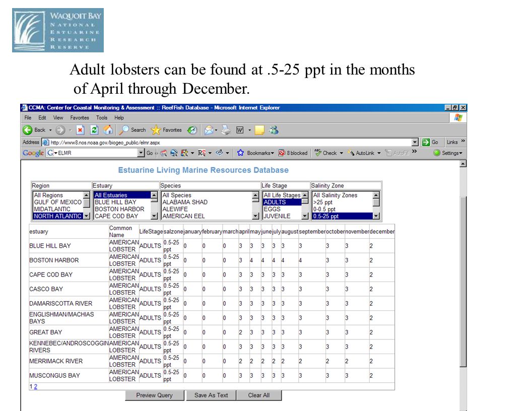Click the green Go arrow beside Address bar
Viewport: 532px width, 411px height.
426,142
